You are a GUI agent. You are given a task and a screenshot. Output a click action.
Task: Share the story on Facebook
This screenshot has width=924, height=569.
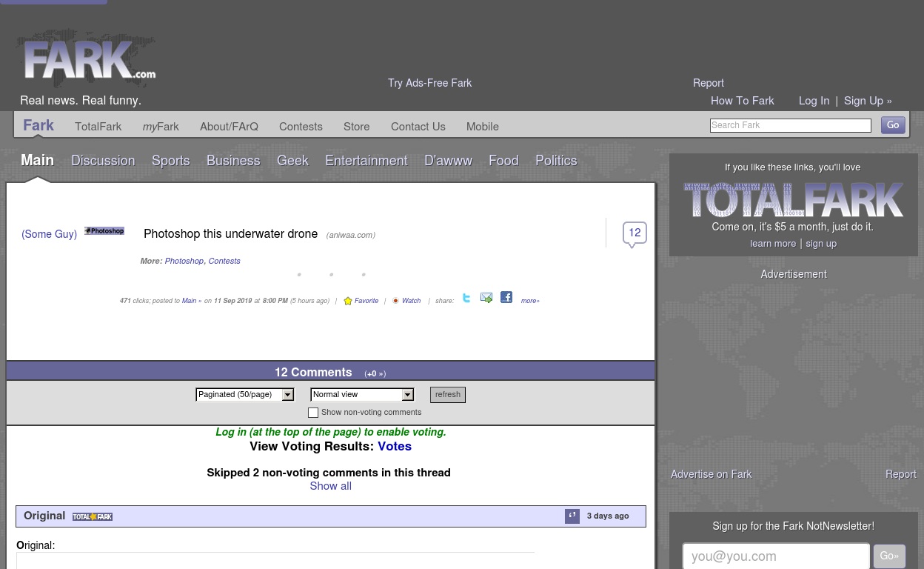(x=506, y=297)
